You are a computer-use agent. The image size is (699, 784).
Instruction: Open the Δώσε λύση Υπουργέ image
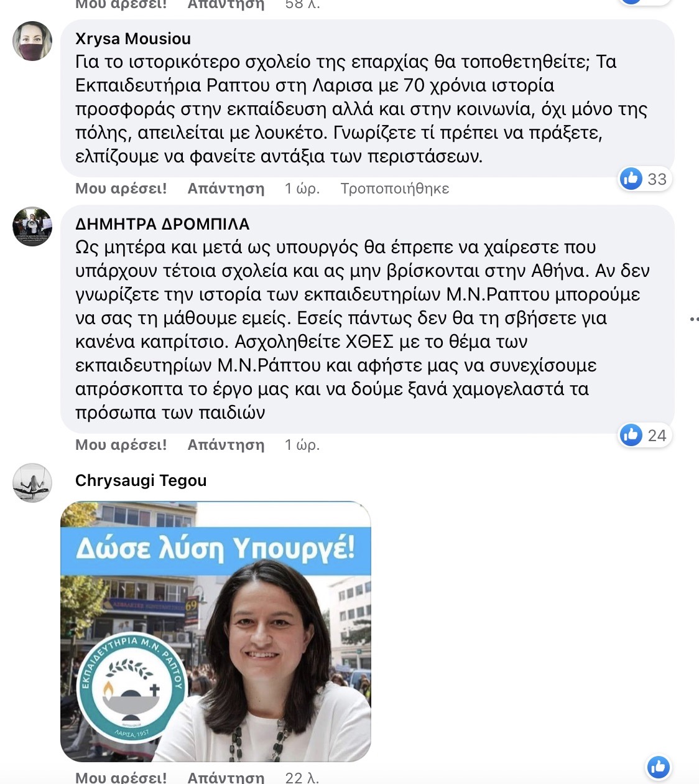tap(216, 632)
